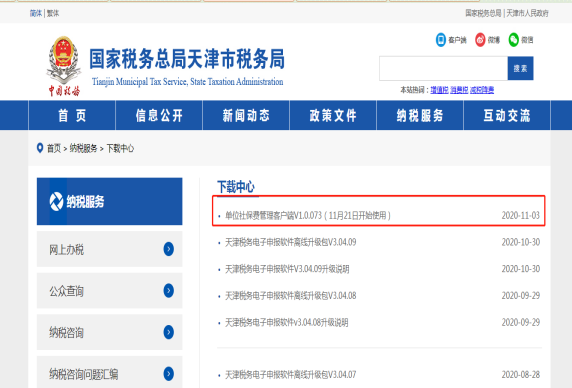Open the 互动交流 navigation tab
Screen dimensions: 572x388
click(x=507, y=116)
